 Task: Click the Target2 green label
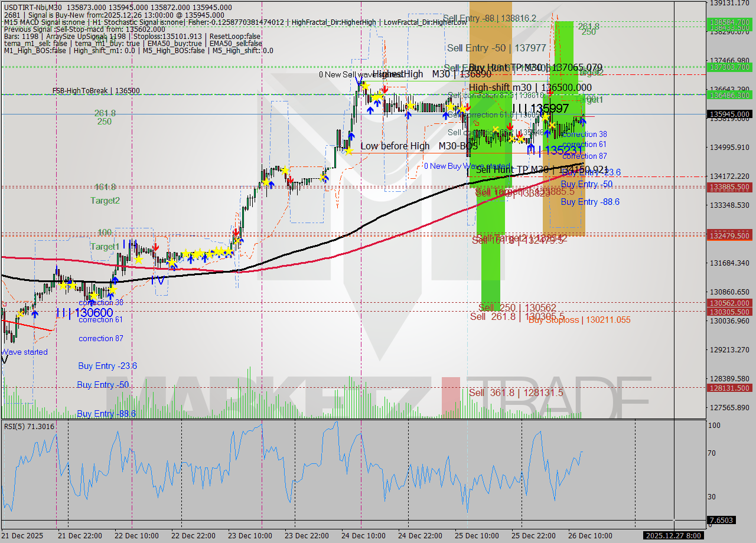coord(105,201)
